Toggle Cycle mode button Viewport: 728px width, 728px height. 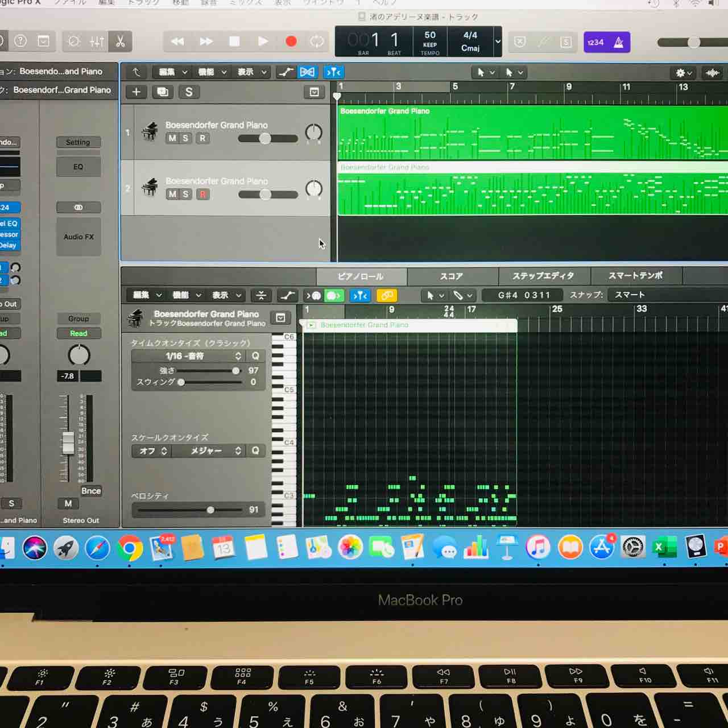[x=317, y=42]
